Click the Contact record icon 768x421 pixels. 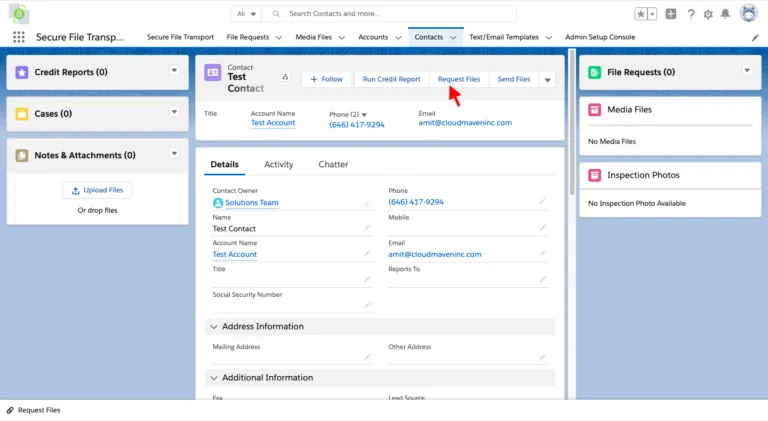pyautogui.click(x=213, y=72)
